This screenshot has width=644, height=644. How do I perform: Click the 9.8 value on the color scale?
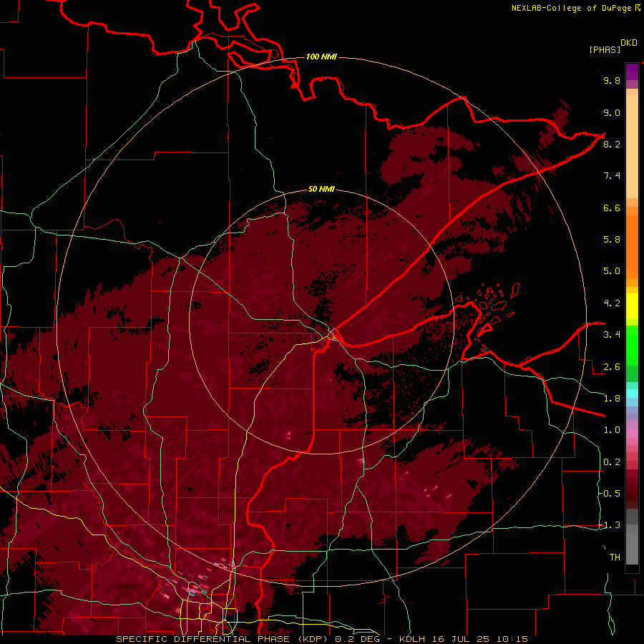click(x=612, y=80)
